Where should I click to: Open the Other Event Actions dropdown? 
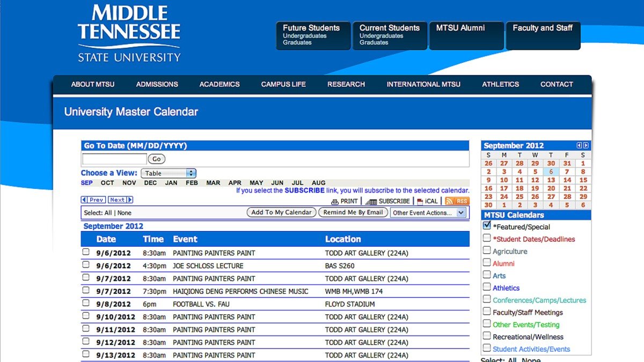pos(428,212)
